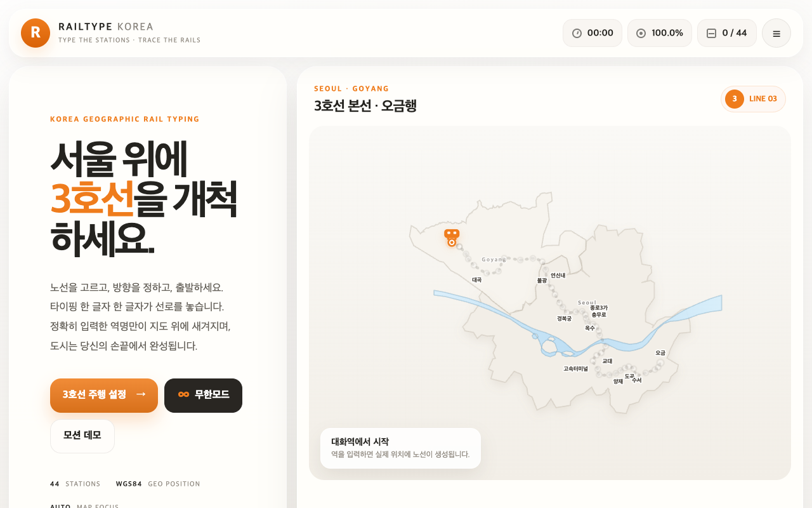Click the RAILTYPE KOREA title text

(106, 27)
